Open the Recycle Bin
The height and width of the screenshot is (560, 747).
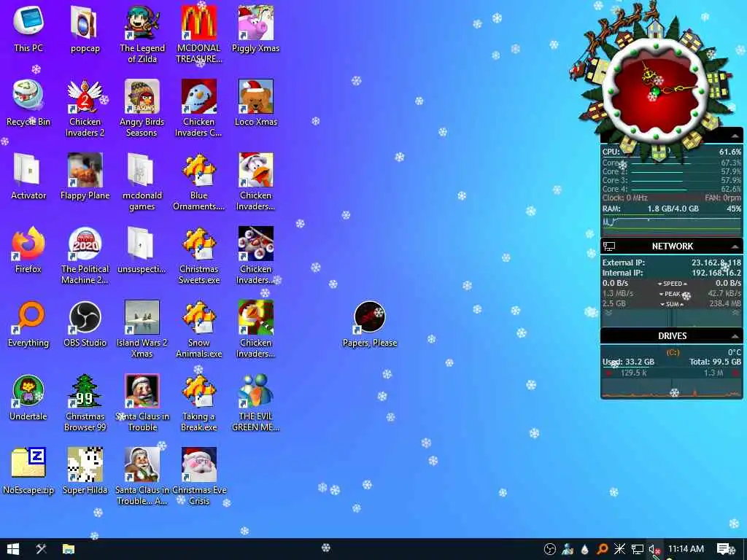[28, 103]
